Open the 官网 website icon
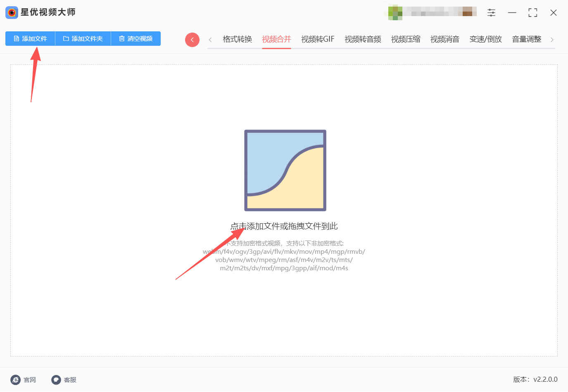This screenshot has height=392, width=568. [15, 380]
